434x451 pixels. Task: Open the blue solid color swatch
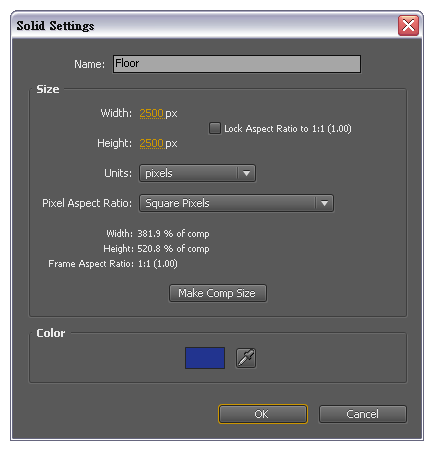205,358
